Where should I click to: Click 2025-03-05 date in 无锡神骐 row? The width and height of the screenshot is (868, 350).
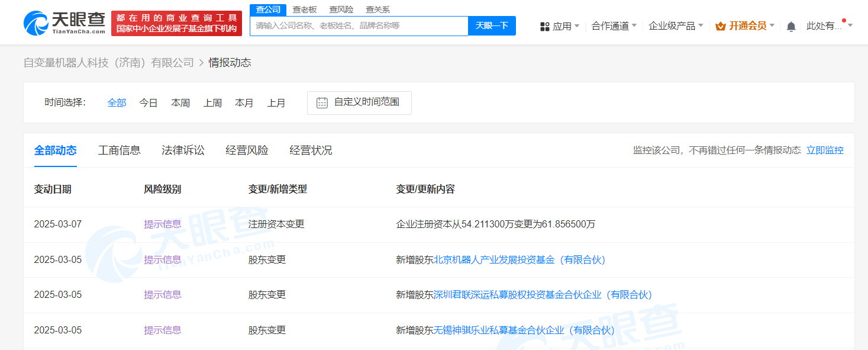[x=58, y=330]
